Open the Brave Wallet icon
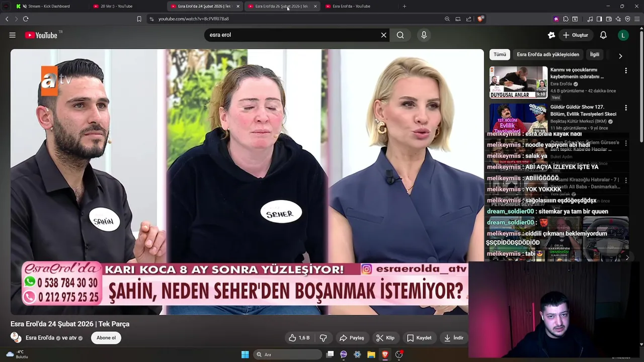 click(609, 19)
